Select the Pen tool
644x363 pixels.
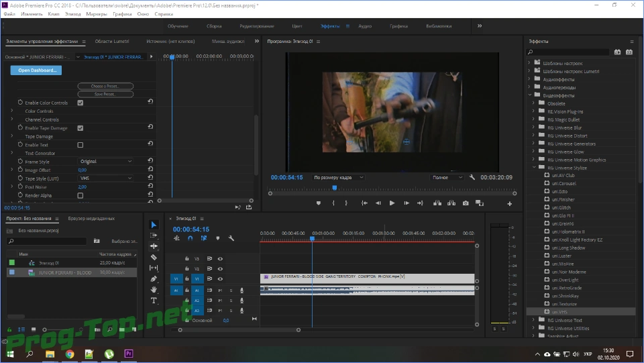(154, 279)
